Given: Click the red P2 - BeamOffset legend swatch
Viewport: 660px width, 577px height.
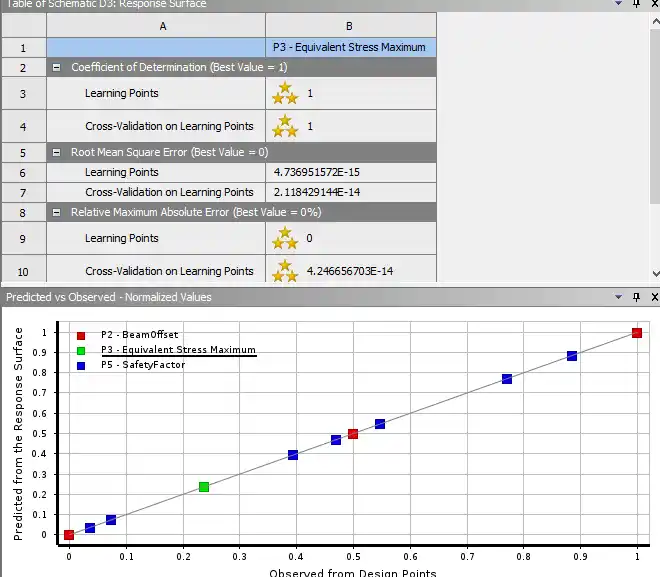Looking at the screenshot, I should [x=81, y=335].
